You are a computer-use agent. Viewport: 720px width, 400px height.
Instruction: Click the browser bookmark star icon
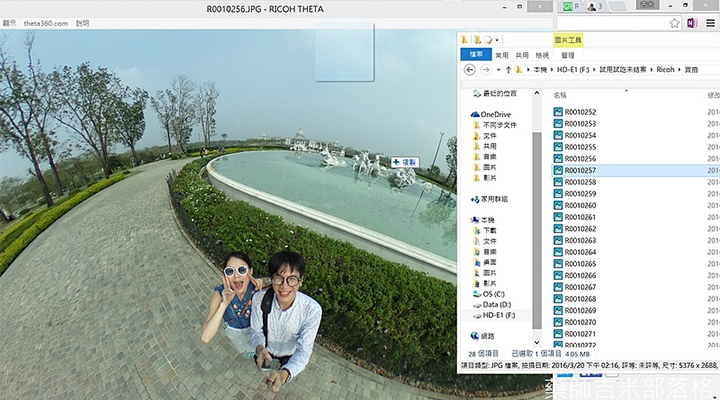coord(674,23)
